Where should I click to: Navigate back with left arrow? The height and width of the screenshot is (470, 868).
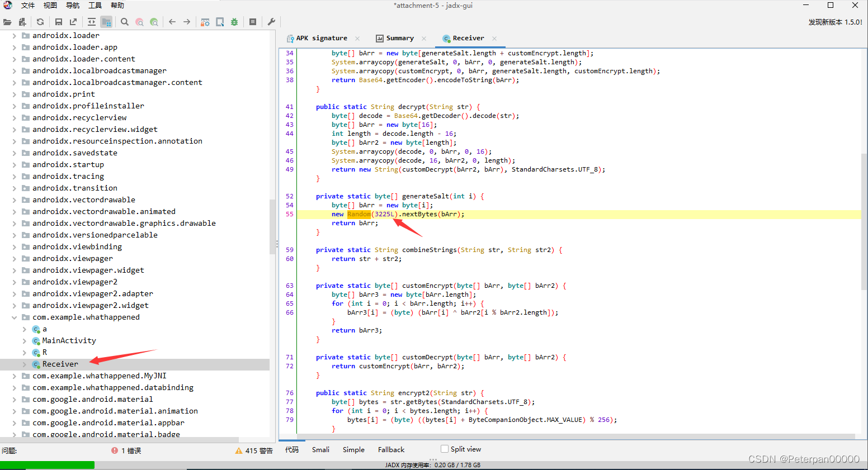click(172, 22)
